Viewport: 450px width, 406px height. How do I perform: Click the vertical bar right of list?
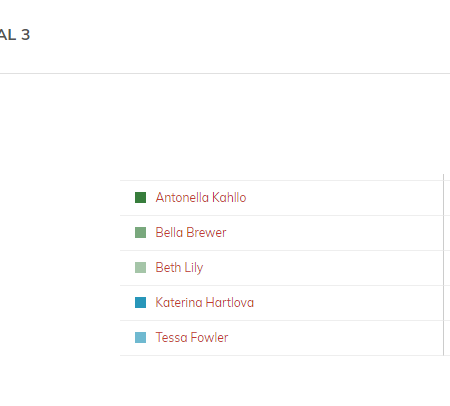click(443, 265)
